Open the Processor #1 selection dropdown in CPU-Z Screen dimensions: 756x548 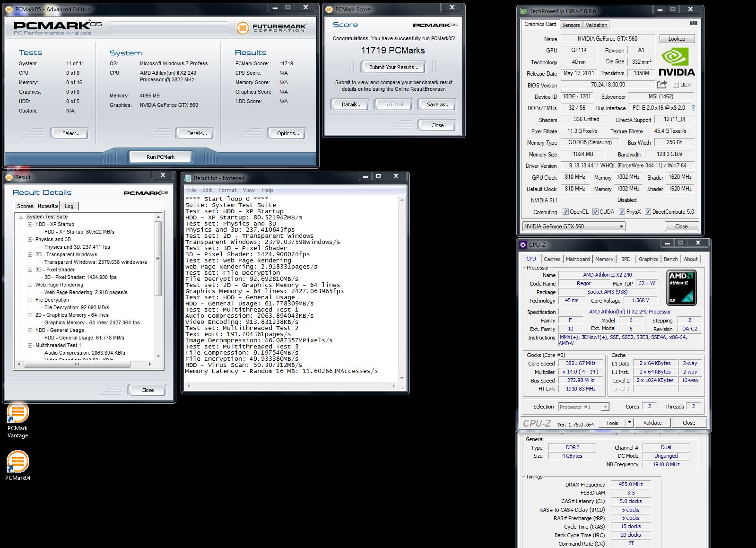point(583,407)
